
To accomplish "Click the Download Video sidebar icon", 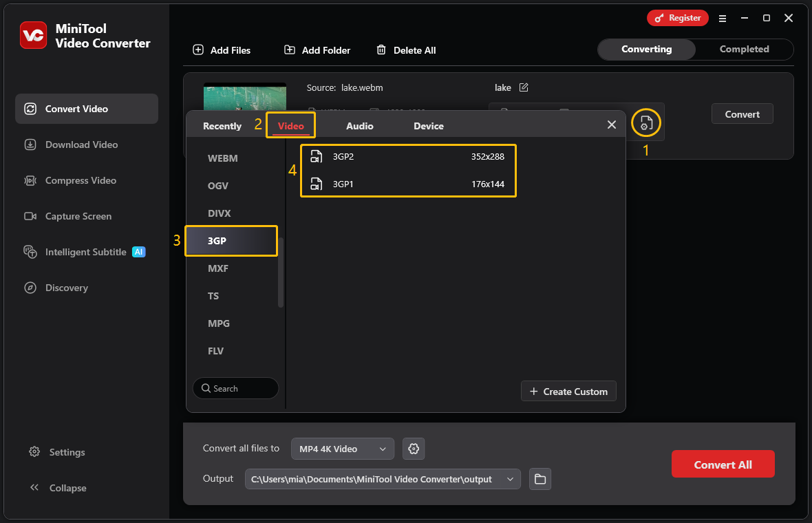I will click(30, 145).
